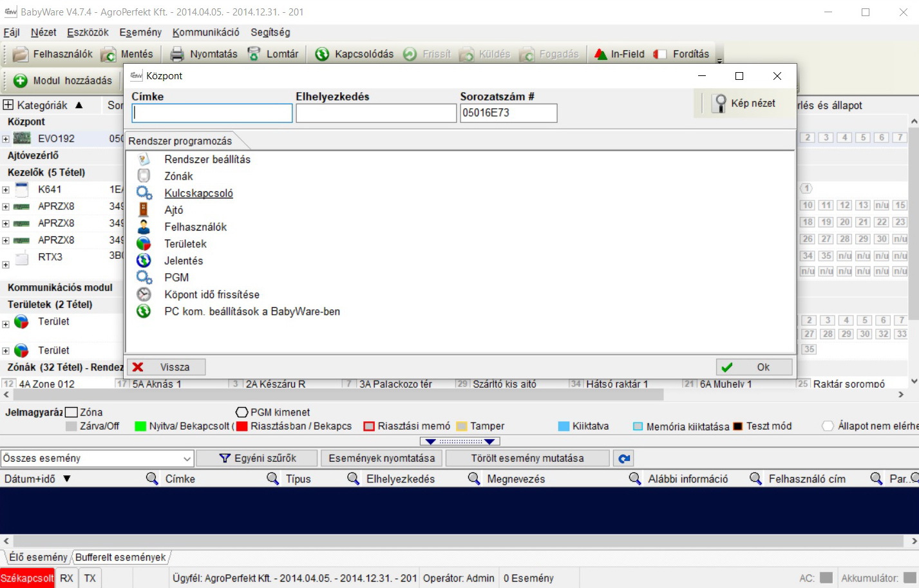Expand the first APRZX8 module node

[6, 207]
